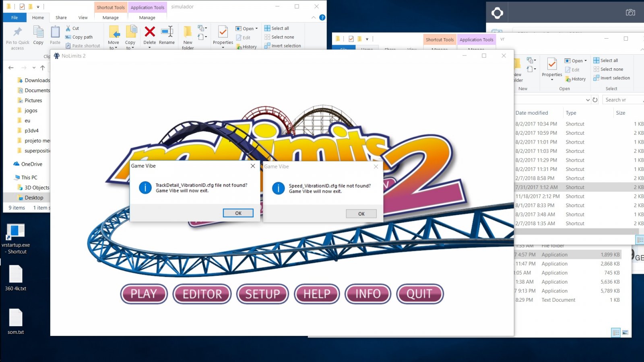Click the New folder icon in ribbon
The width and height of the screenshot is (644, 362).
tap(188, 32)
